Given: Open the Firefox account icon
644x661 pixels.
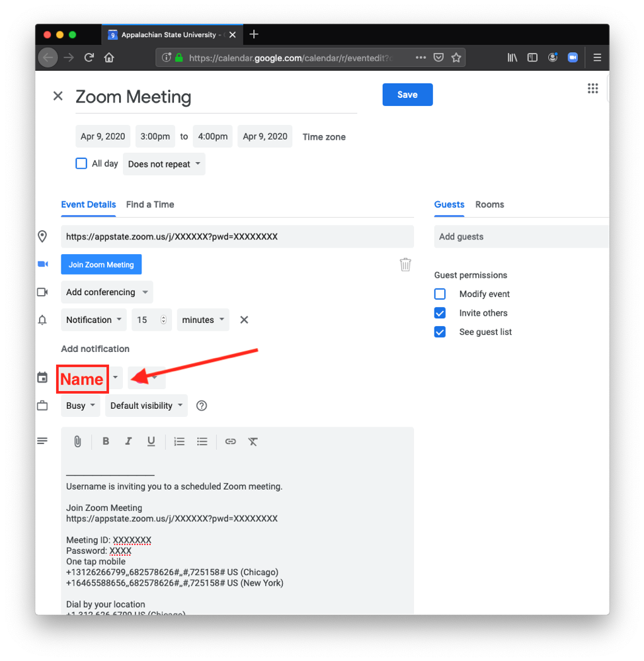Looking at the screenshot, I should [553, 58].
